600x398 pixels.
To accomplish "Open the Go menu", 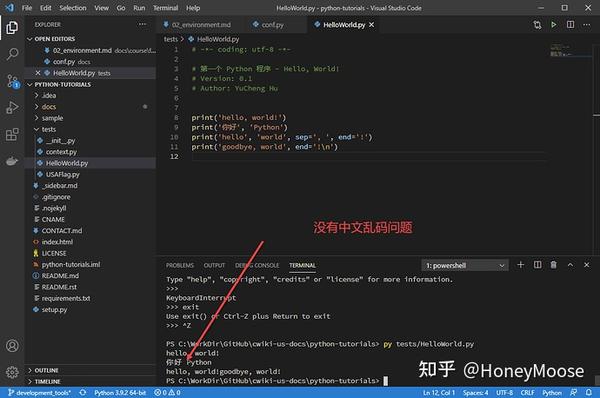I will pyautogui.click(x=121, y=8).
